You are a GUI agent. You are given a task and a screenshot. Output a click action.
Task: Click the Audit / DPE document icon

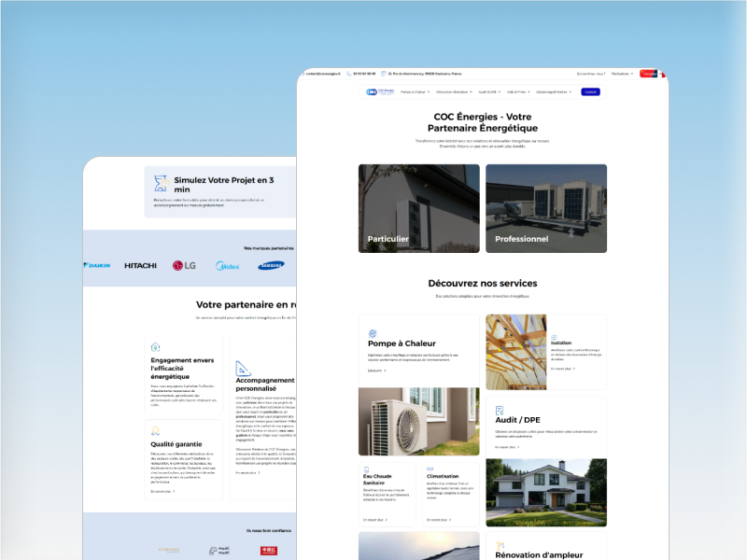(x=500, y=411)
